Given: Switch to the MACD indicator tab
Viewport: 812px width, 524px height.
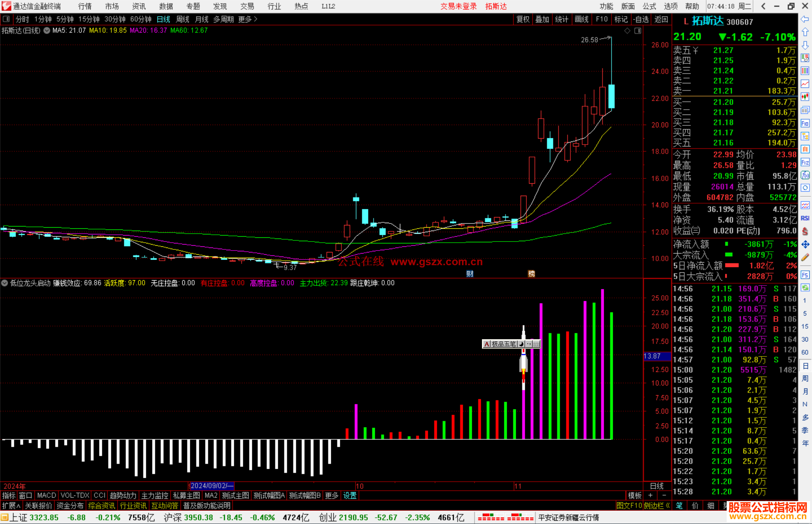Looking at the screenshot, I should 47,495.
